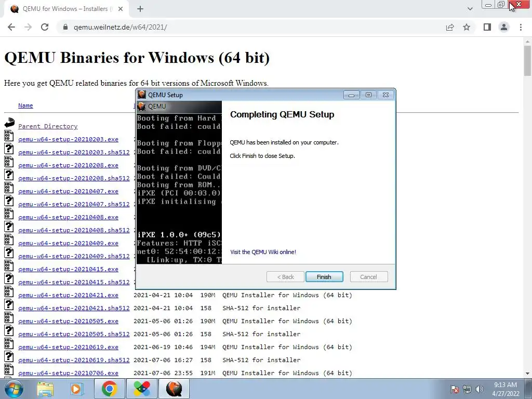Image resolution: width=532 pixels, height=399 pixels.
Task: Click the binary file icon beside qemu-w64-setup-20210619.exe
Action: coord(9,343)
